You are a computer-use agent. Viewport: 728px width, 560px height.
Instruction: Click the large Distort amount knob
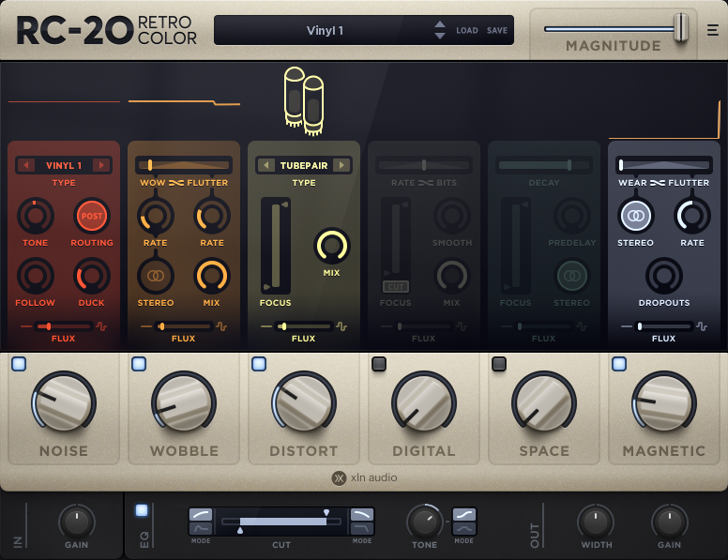tap(303, 402)
